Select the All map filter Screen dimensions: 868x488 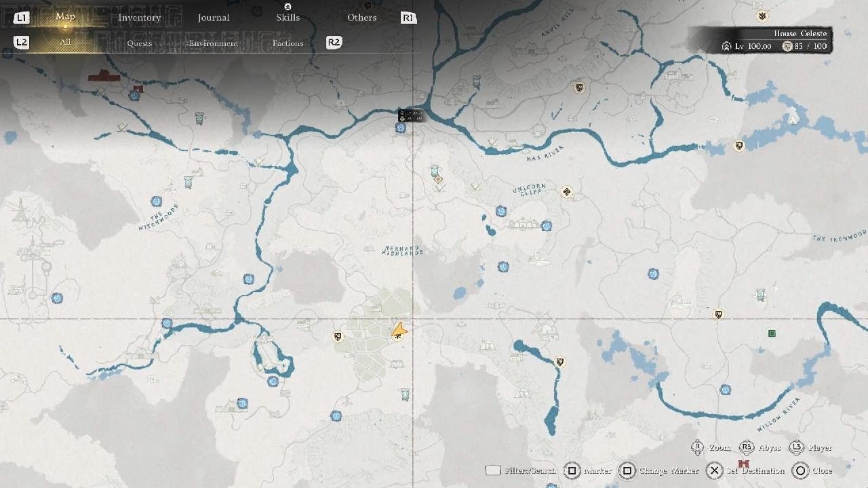tap(65, 43)
